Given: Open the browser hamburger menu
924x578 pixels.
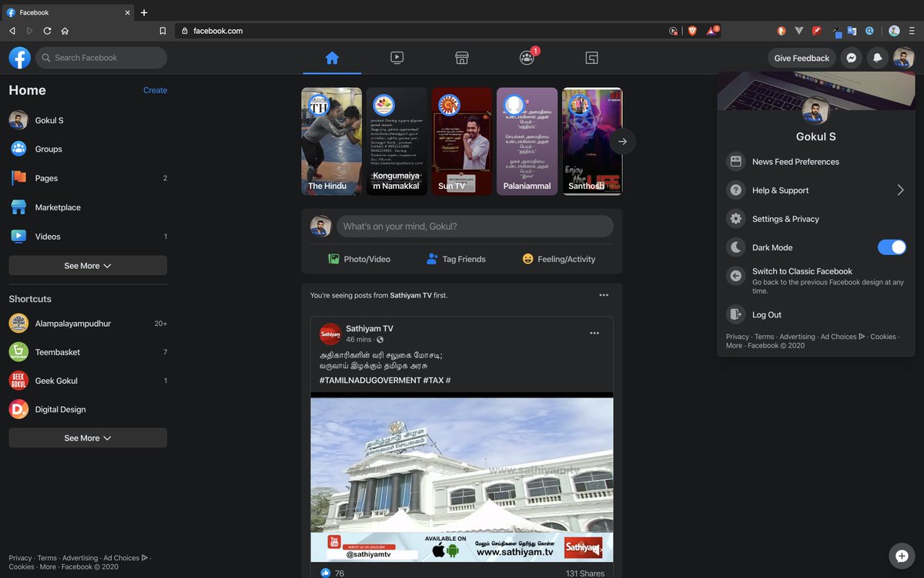Looking at the screenshot, I should click(912, 31).
